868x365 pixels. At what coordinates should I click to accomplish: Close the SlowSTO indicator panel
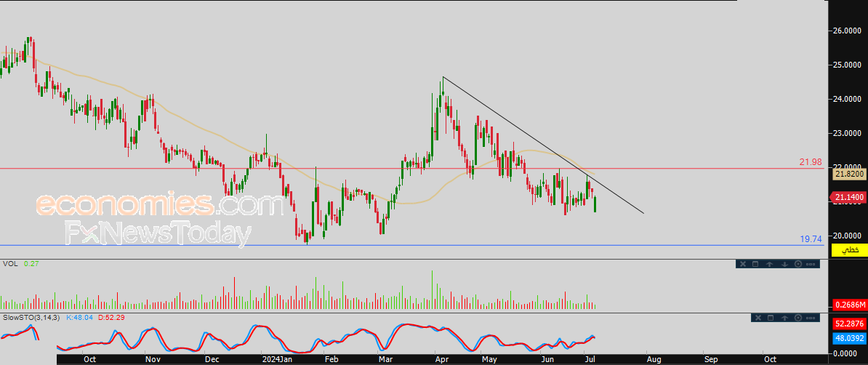pyautogui.click(x=758, y=318)
